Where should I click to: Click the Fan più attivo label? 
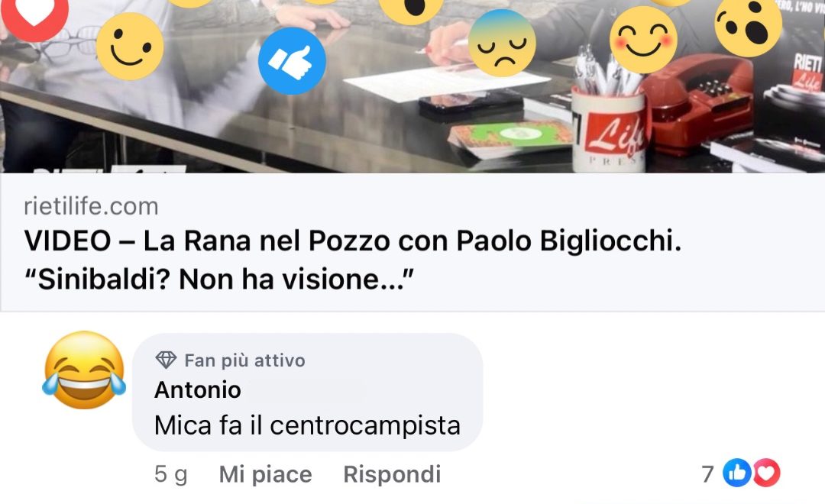(x=244, y=361)
